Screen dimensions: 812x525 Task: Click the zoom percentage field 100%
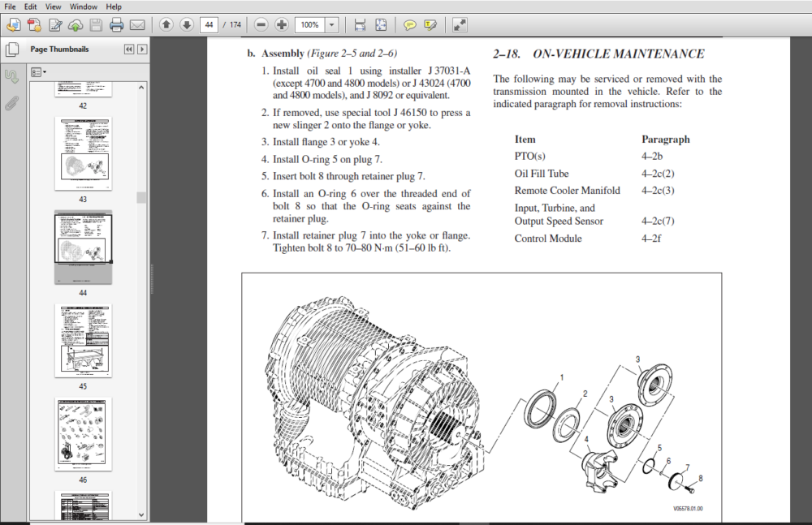[x=309, y=24]
